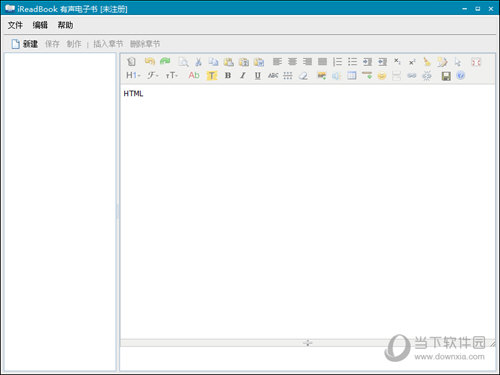
Task: Save with the floppy disk icon
Action: click(446, 76)
